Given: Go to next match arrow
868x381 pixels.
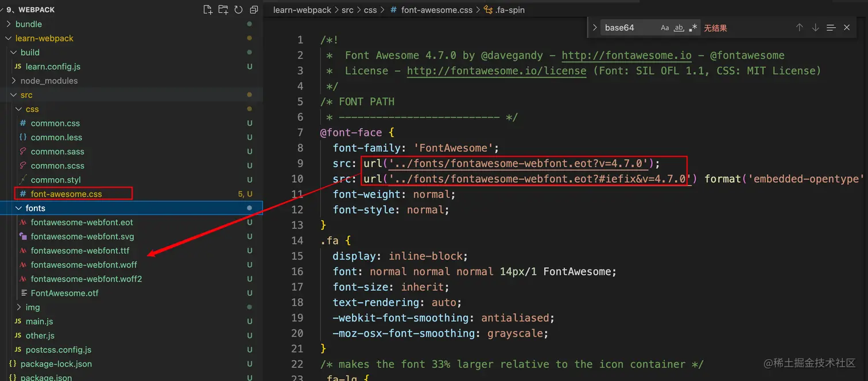Looking at the screenshot, I should pyautogui.click(x=815, y=28).
